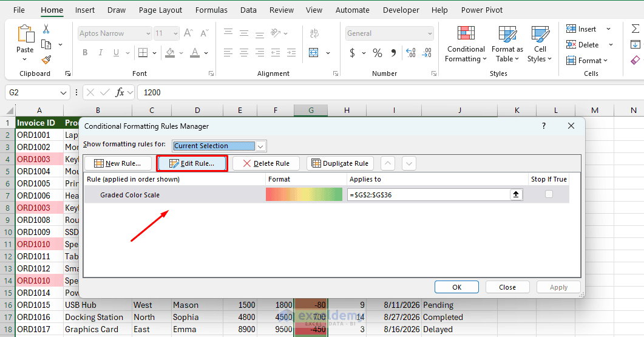
Task: Click the Copy icon in Clipboard group
Action: pos(46,44)
